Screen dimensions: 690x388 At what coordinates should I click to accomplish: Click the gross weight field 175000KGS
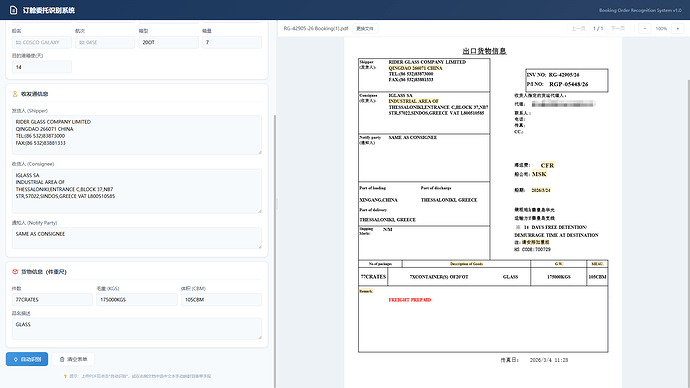[137, 300]
